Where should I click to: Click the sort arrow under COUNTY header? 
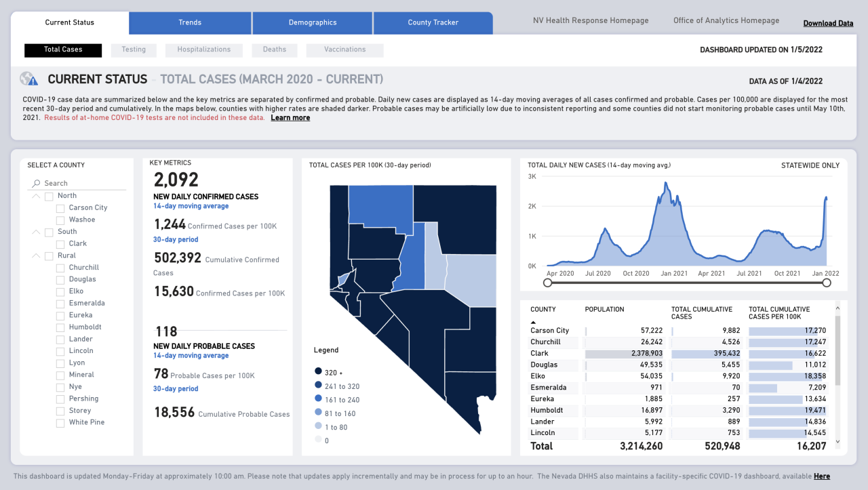[x=533, y=323]
